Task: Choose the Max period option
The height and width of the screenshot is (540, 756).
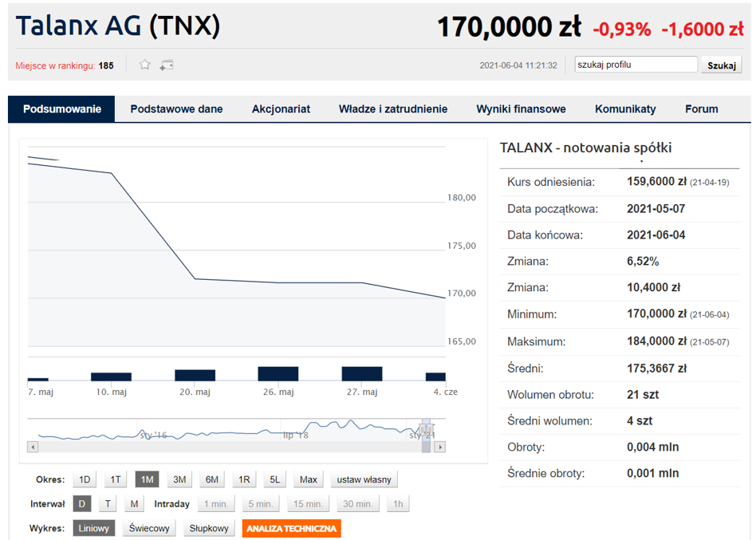Action: tap(308, 479)
